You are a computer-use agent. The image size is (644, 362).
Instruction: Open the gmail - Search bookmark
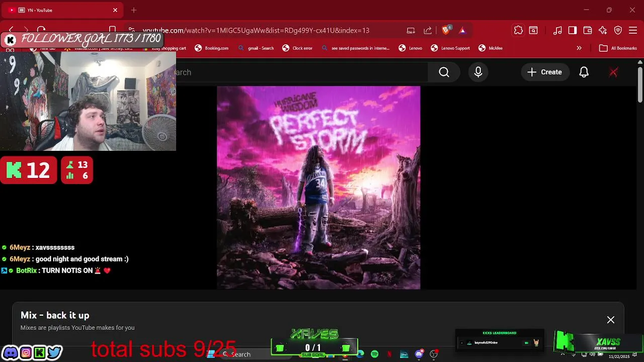[x=256, y=48]
